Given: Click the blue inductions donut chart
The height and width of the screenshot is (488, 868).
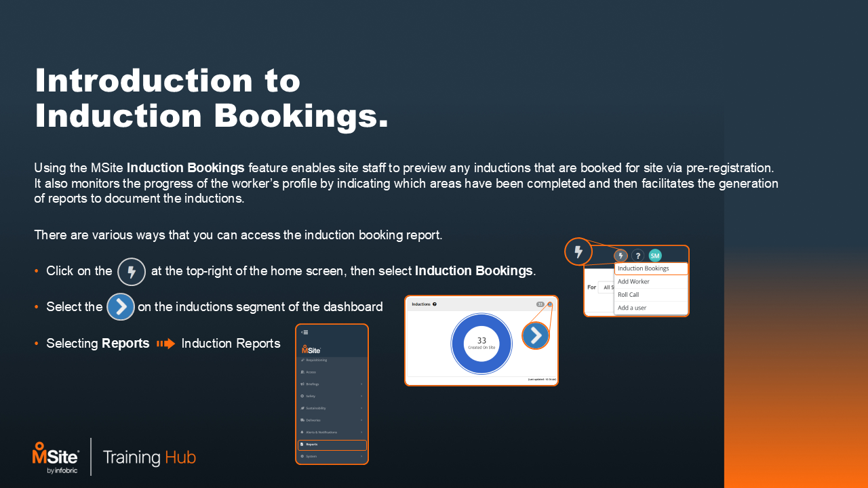Looking at the screenshot, I should tap(481, 344).
